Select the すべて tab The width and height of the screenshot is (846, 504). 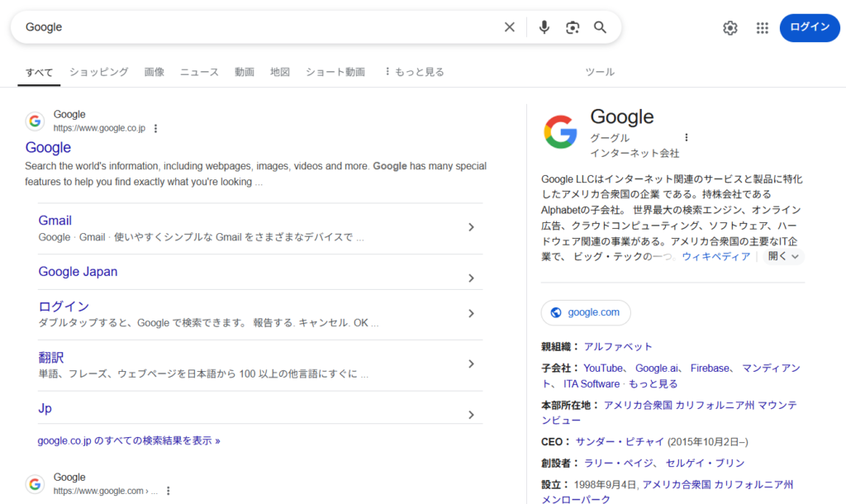pos(39,73)
